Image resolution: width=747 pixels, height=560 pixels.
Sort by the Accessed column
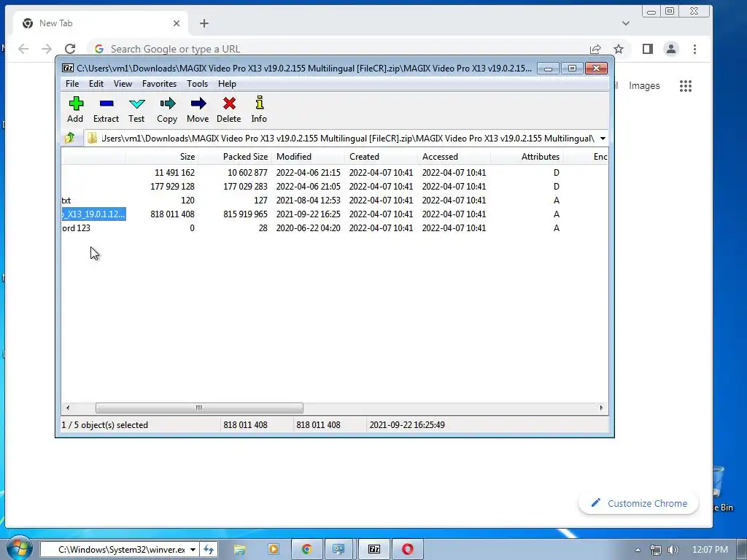pyautogui.click(x=454, y=157)
